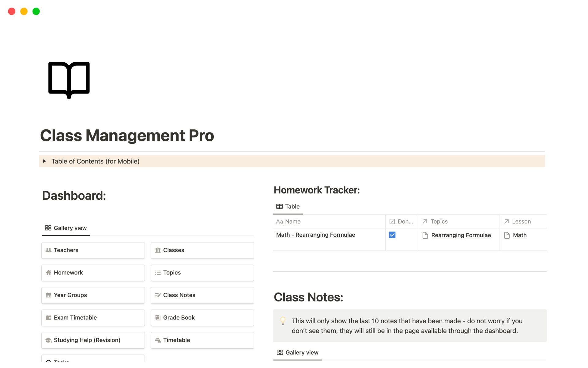Click the calendar icon on the Year Groups card
The image size is (588, 368).
click(48, 295)
